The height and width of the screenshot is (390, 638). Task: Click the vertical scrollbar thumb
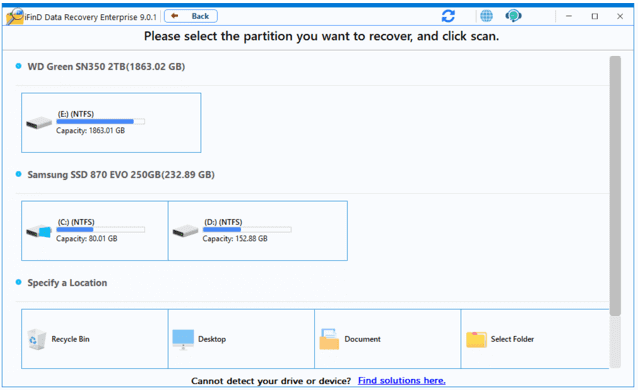tap(615, 186)
